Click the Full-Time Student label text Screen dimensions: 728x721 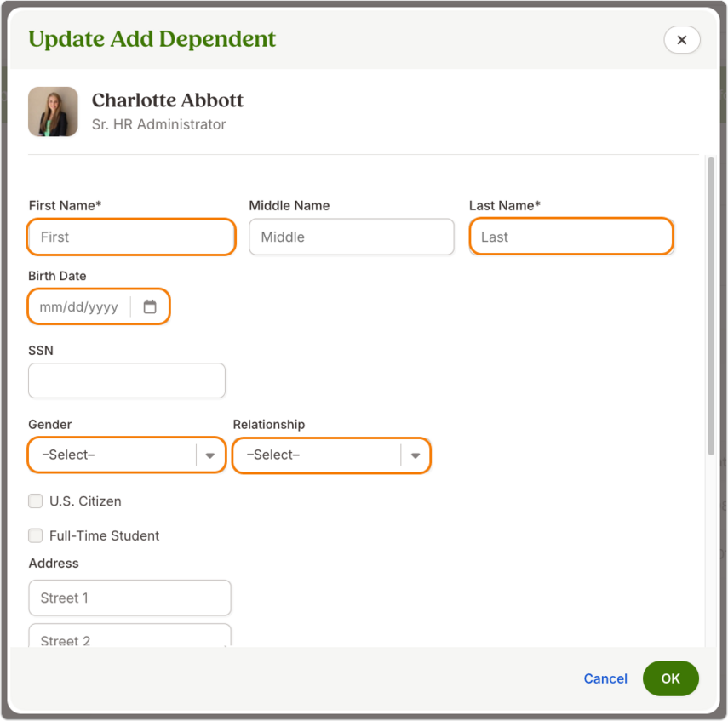coord(105,535)
